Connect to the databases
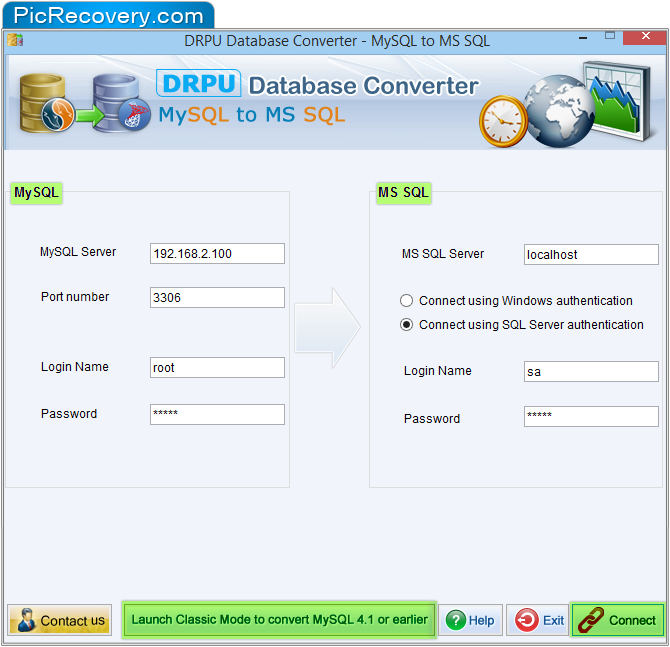This screenshot has height=647, width=670. tap(617, 620)
